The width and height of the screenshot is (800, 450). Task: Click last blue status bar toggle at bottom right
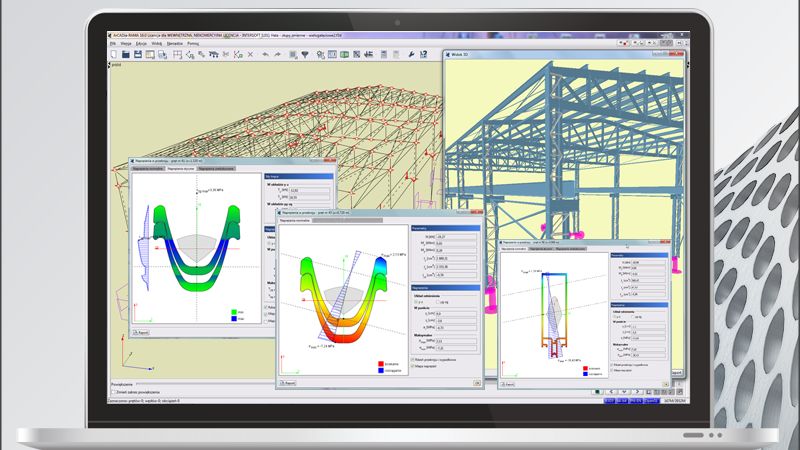652,401
